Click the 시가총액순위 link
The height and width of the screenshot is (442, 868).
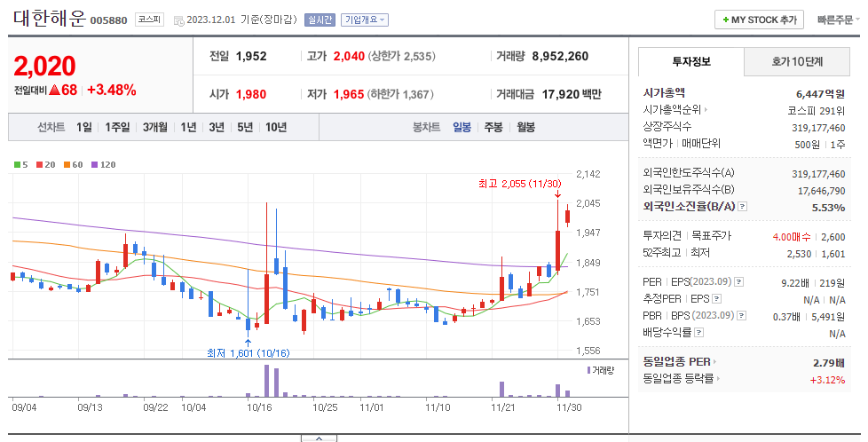coord(672,110)
